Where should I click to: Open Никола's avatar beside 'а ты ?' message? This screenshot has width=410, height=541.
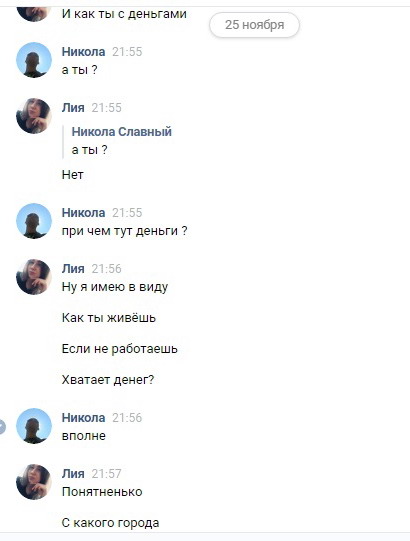coord(34,60)
